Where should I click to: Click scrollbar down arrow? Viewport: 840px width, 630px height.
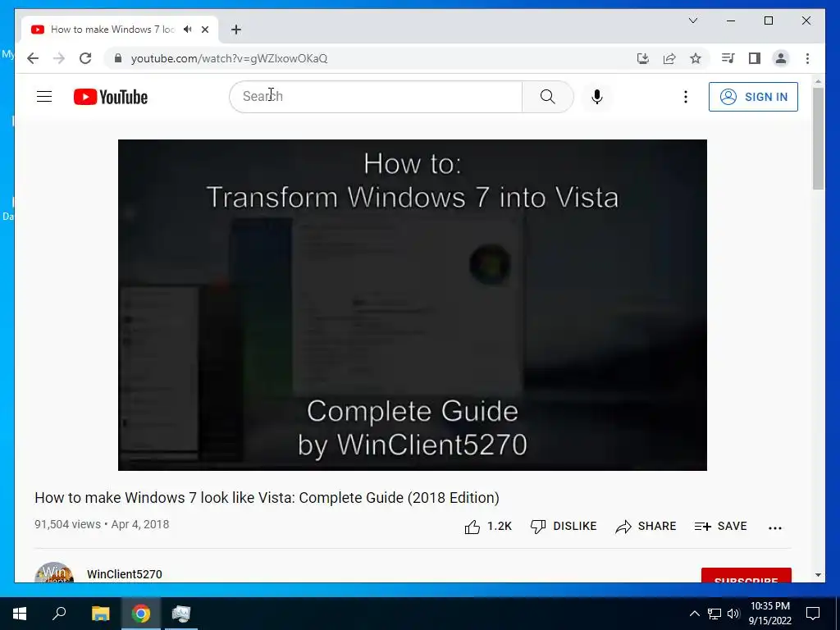818,575
